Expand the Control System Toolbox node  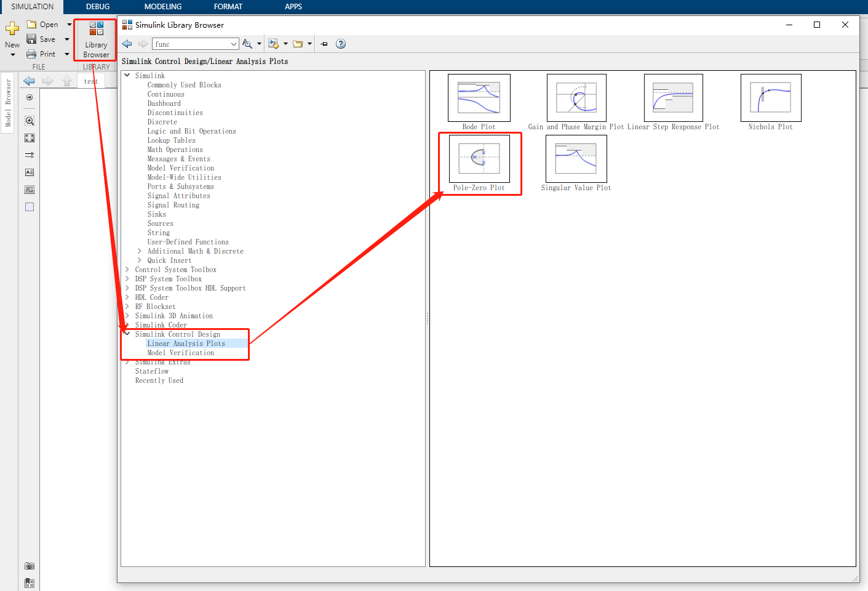(127, 269)
